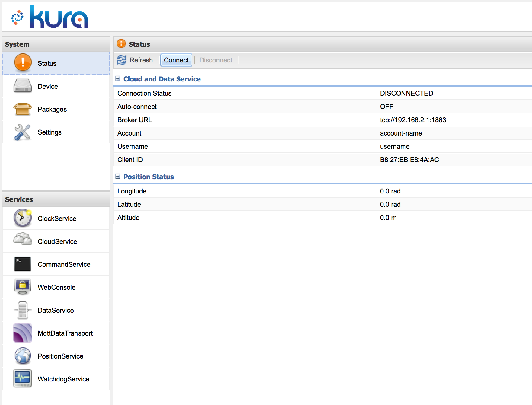Screen dimensions: 532x405
Task: Select the ClockService clock icon
Action: (x=23, y=218)
